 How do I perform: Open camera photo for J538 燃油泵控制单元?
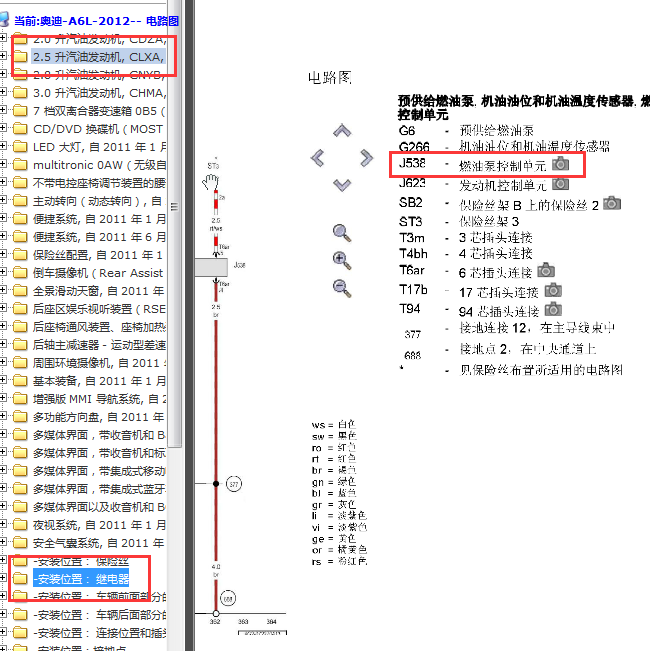pos(560,164)
